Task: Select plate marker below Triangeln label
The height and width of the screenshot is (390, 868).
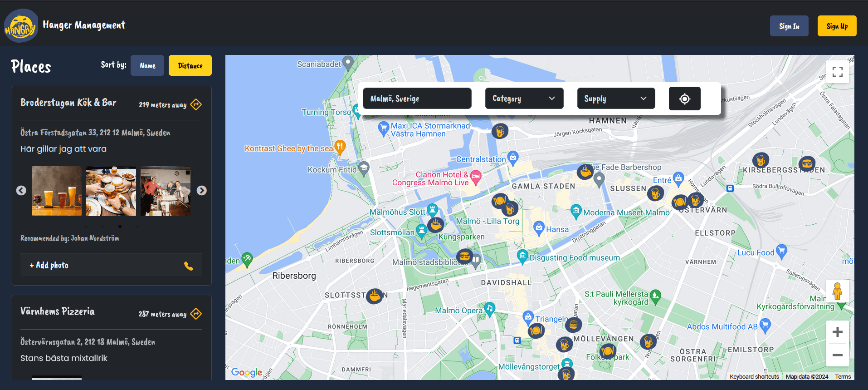Action: [x=536, y=330]
